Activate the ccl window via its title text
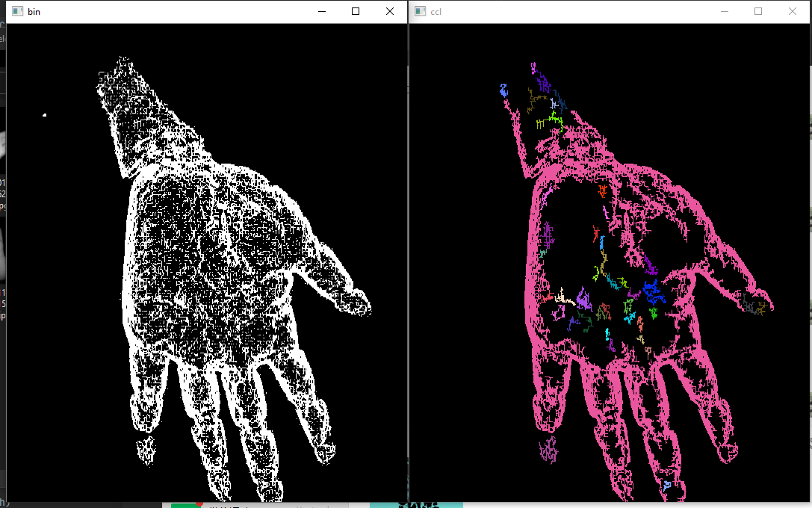 [x=436, y=12]
